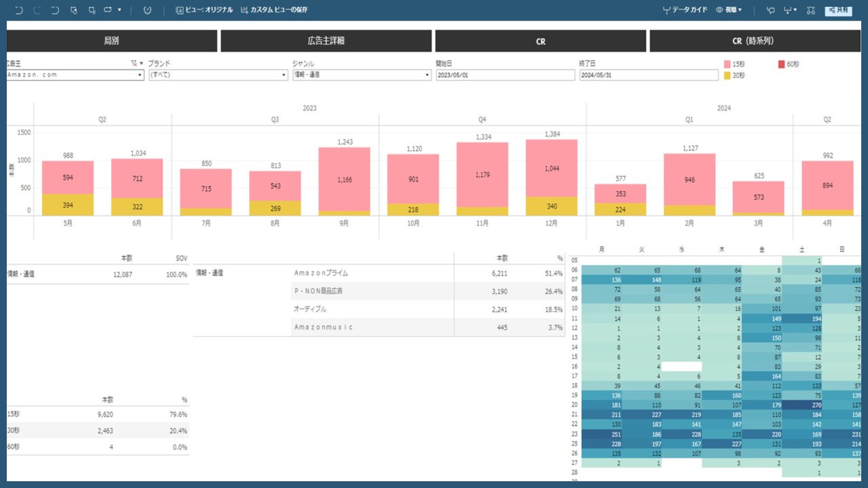Switch to the CR (時系列) tab
Screen dimensions: 868x488
click(755, 41)
